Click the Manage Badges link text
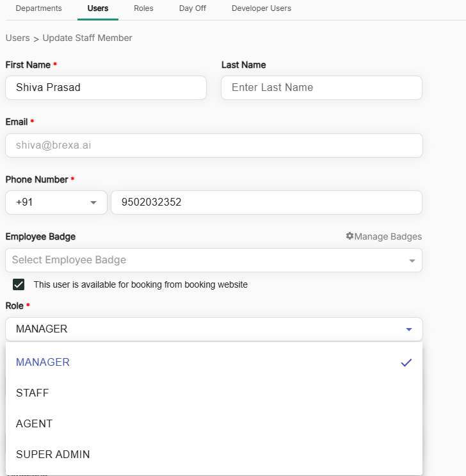 388,236
